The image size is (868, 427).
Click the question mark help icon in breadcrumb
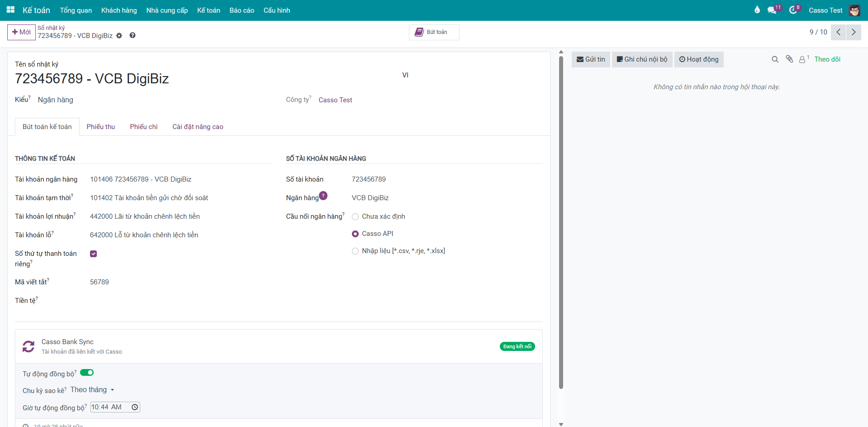point(133,35)
